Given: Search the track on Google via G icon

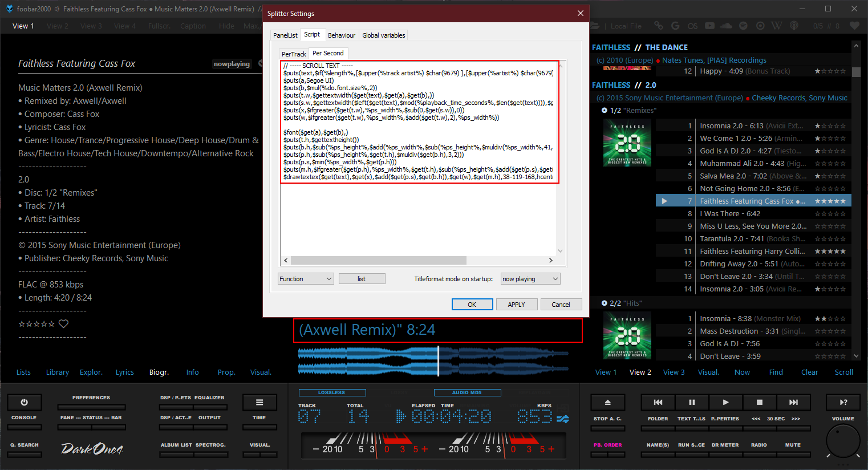Looking at the screenshot, I should pos(676,26).
